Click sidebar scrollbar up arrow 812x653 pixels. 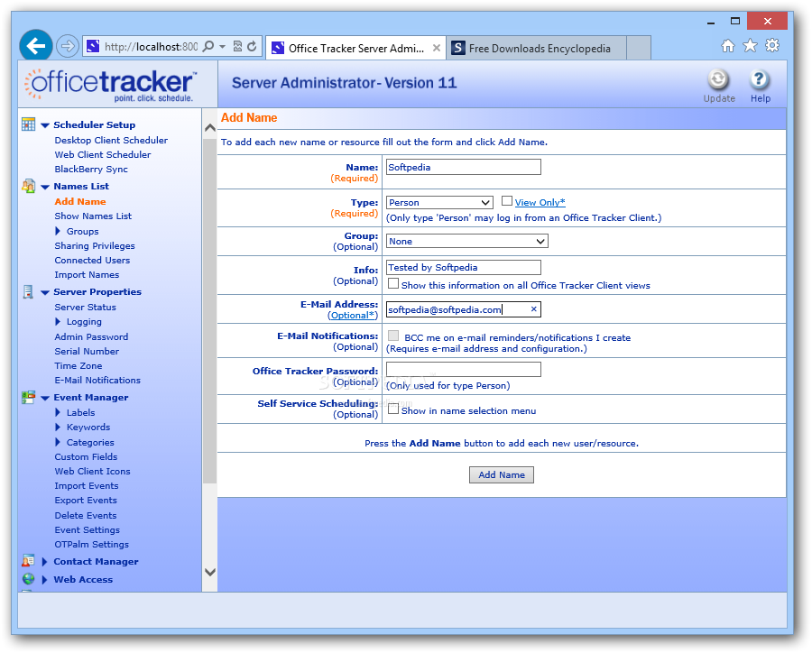pyautogui.click(x=209, y=127)
